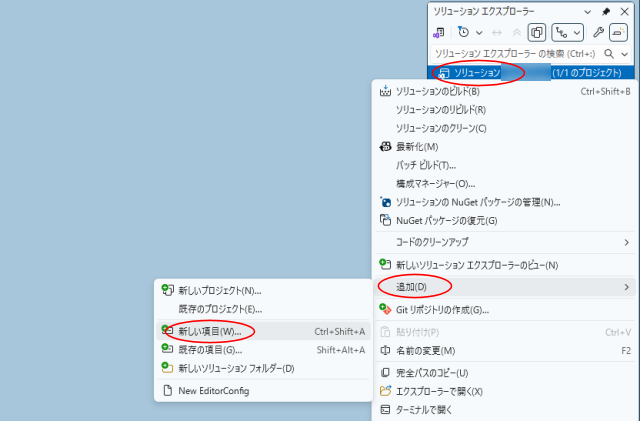
Task: Open the pending changes filter dropdown arrow
Action: [x=480, y=33]
